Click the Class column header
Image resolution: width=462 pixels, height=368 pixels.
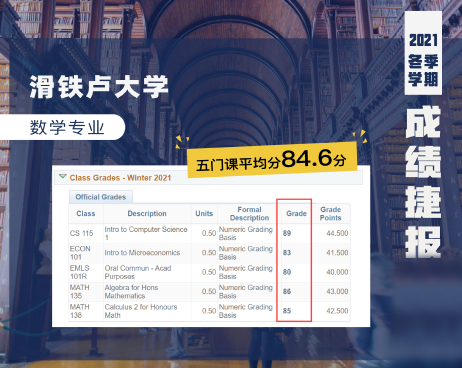click(86, 214)
